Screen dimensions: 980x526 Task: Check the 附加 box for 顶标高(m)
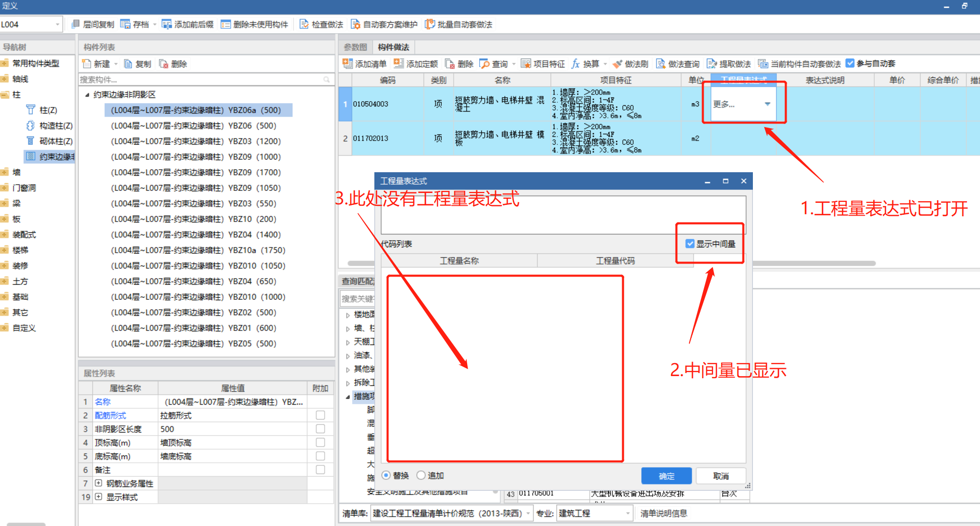(x=320, y=442)
